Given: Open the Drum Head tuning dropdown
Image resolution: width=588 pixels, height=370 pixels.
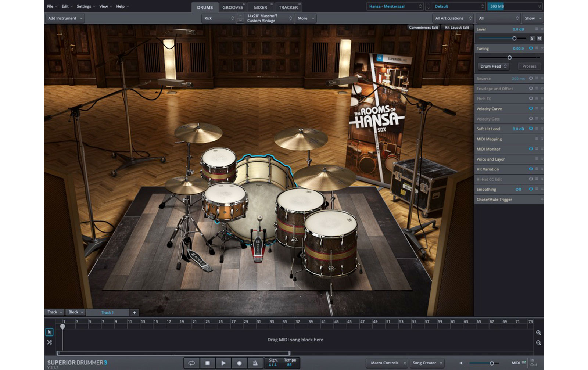Looking at the screenshot, I should [493, 66].
